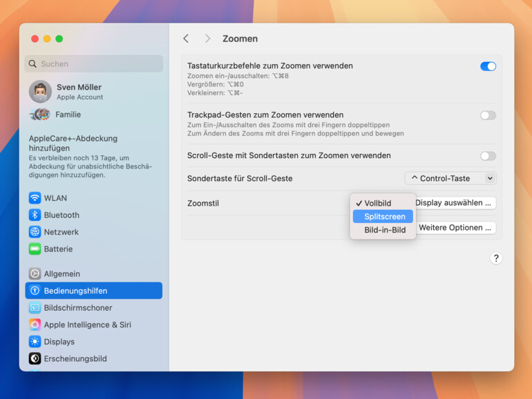
Task: Click the Suchen search field
Action: [94, 64]
